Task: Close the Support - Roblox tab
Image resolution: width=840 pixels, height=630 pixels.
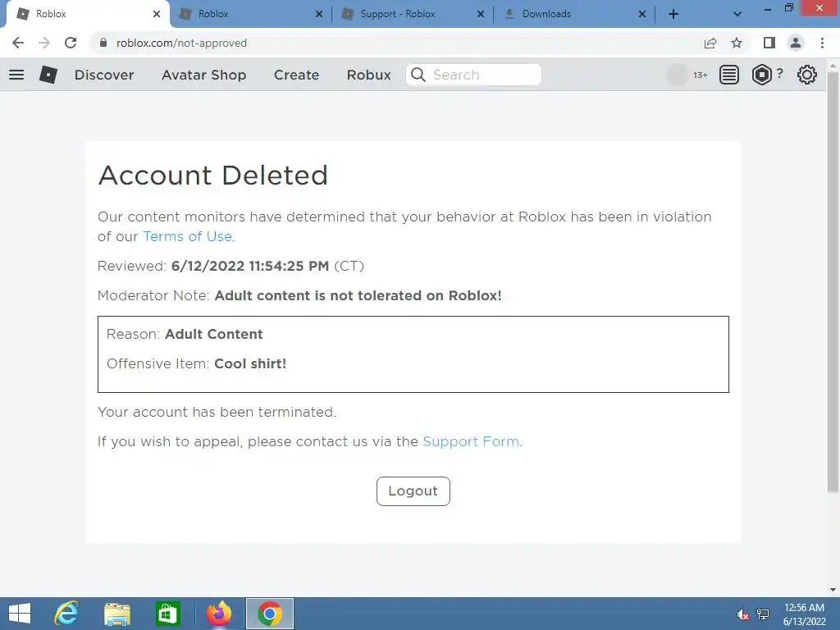Action: click(x=481, y=14)
